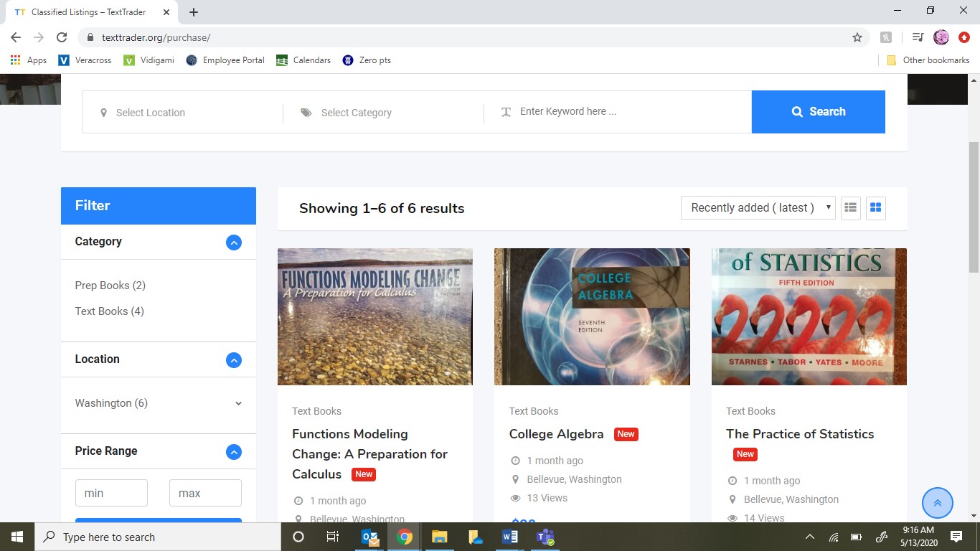Open the Vidigami bookmark
Image resolution: width=980 pixels, height=551 pixels.
[x=149, y=60]
